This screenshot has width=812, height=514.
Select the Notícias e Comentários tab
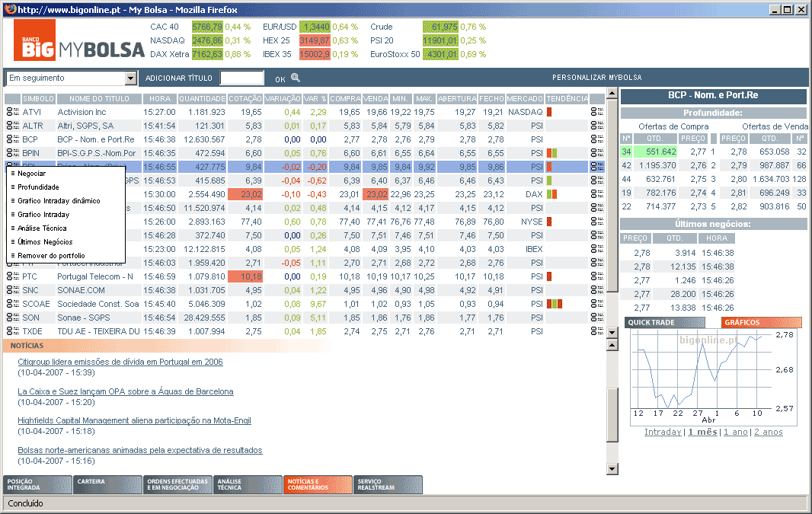tap(318, 484)
